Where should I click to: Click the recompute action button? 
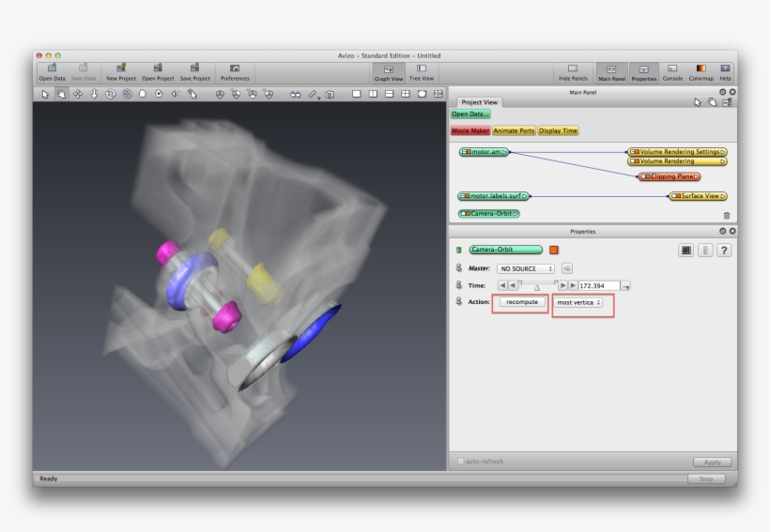tap(522, 302)
